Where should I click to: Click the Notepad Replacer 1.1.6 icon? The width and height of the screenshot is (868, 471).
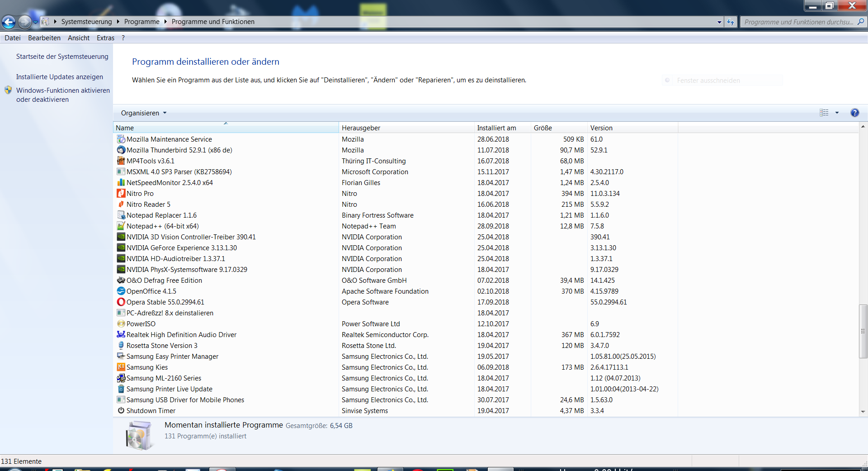(x=121, y=215)
